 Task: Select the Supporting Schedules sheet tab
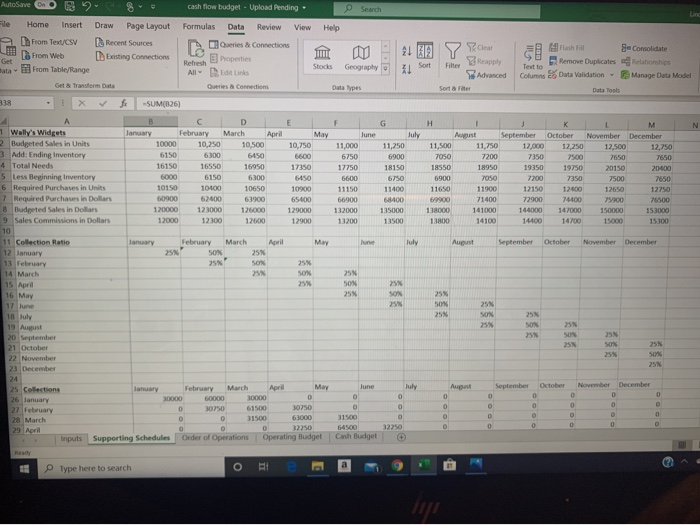131,438
